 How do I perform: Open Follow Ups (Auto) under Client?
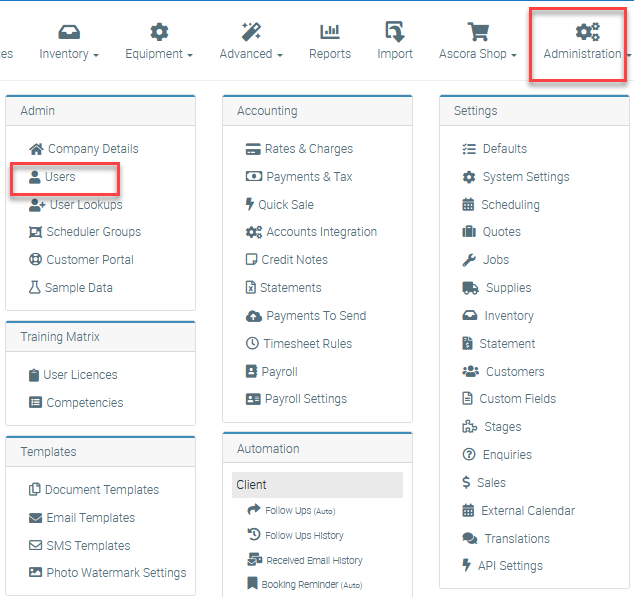(300, 510)
